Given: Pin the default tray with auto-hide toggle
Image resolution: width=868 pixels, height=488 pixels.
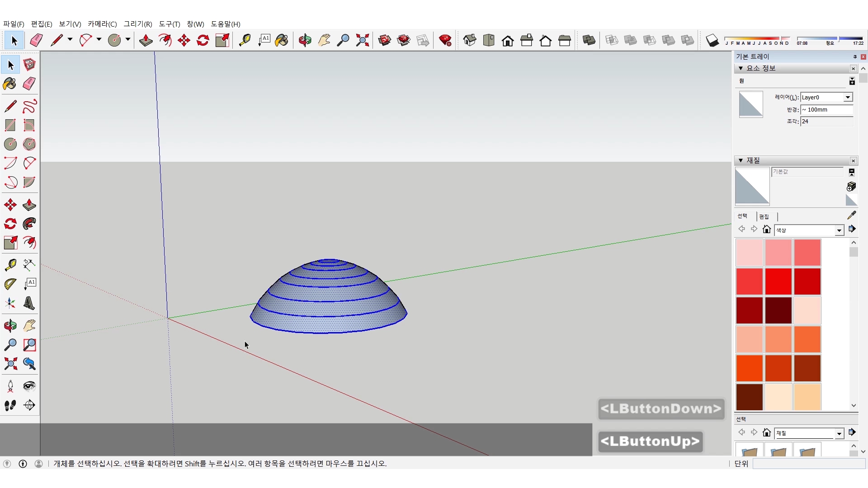Looking at the screenshot, I should click(x=854, y=56).
